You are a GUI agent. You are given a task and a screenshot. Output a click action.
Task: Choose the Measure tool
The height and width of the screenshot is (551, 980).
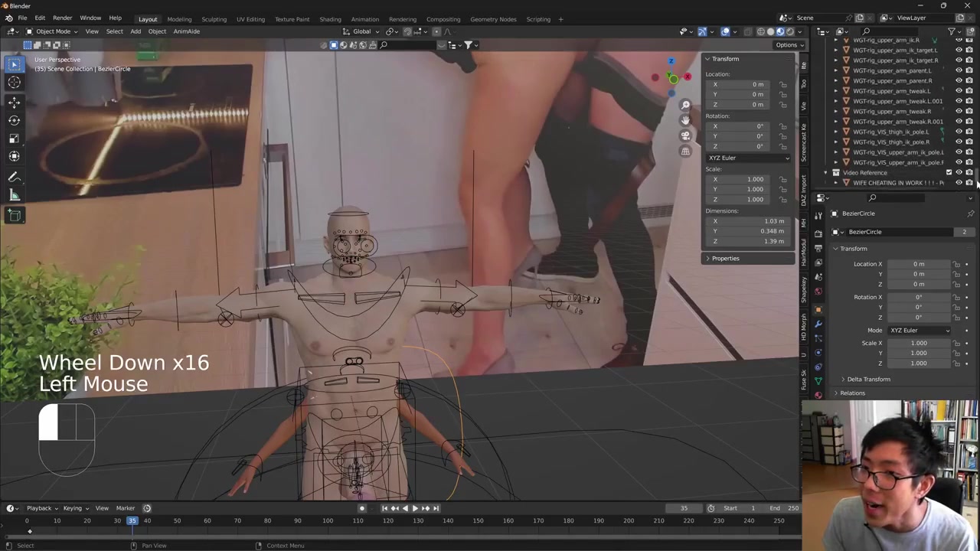click(x=14, y=195)
